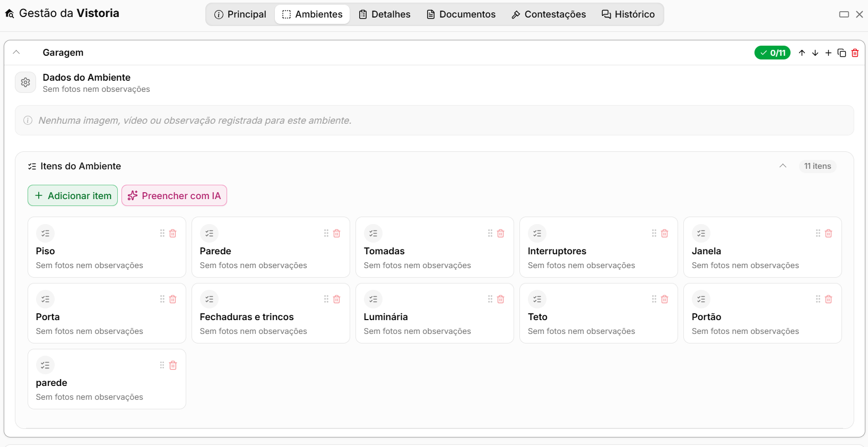Click the Teto checklist icon
The height and width of the screenshot is (447, 868).
pos(537,299)
